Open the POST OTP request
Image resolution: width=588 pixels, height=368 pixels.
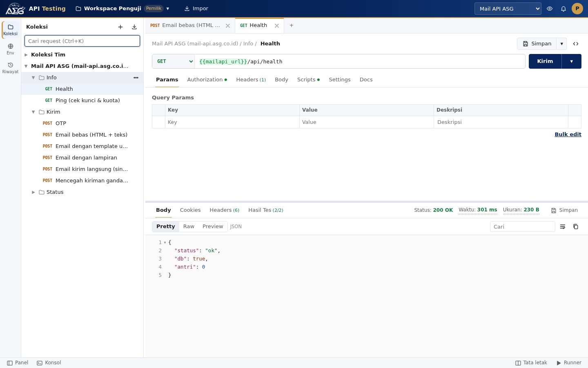click(82, 123)
